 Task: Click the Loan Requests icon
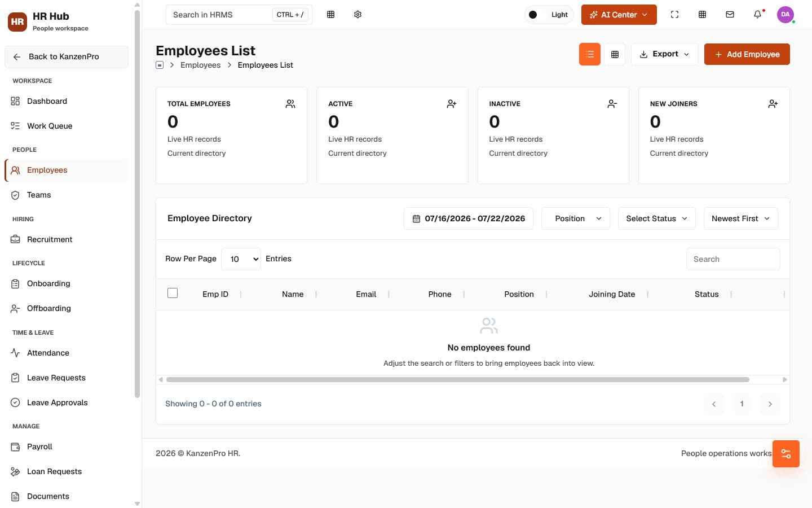pyautogui.click(x=15, y=471)
